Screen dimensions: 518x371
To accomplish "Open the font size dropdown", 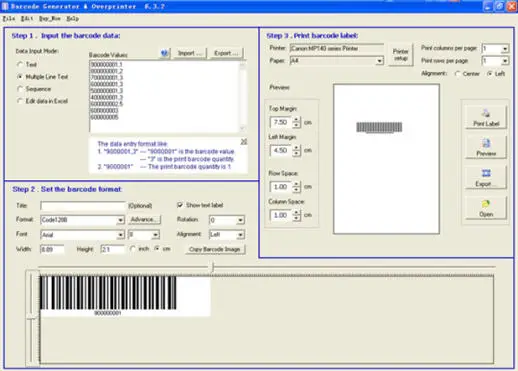I will (155, 235).
